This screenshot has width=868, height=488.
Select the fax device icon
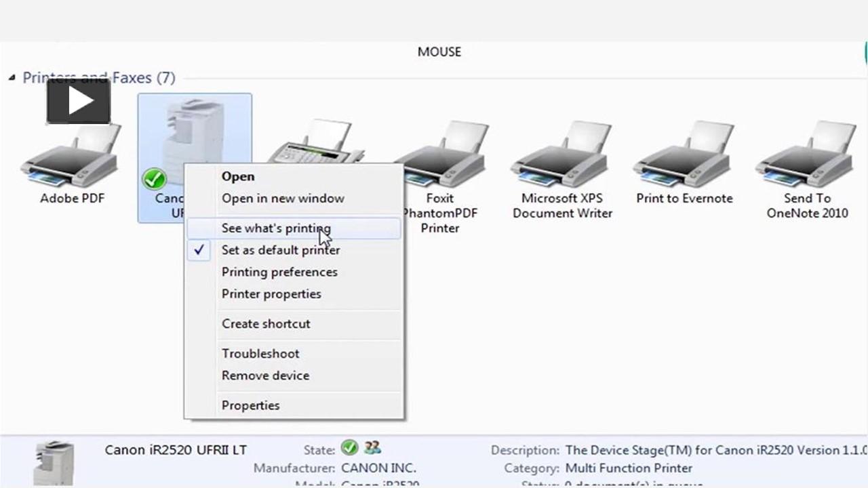coord(317,146)
